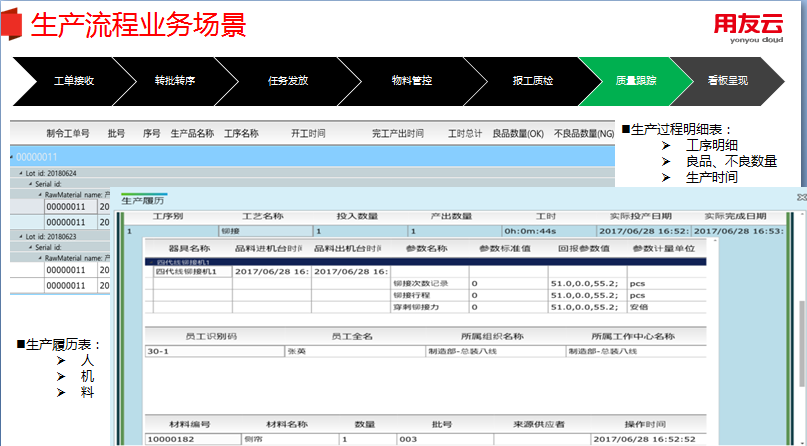This screenshot has width=807, height=446.
Task: Go to the 任务发放 process step
Action: tap(289, 80)
